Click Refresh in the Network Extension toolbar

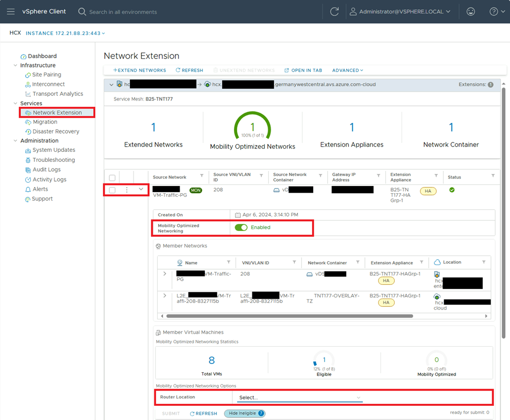point(190,70)
